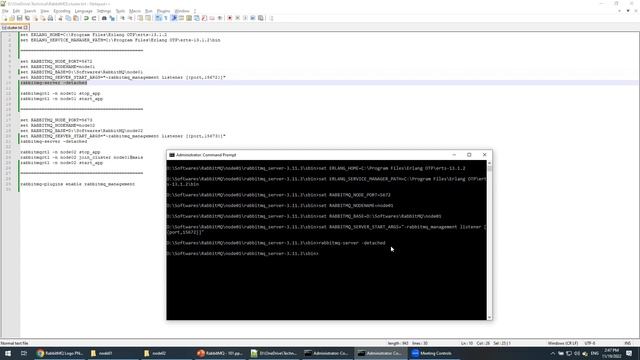The width and height of the screenshot is (640, 360).
Task: Click the Command Prompt title bar icon
Action: tap(172, 155)
